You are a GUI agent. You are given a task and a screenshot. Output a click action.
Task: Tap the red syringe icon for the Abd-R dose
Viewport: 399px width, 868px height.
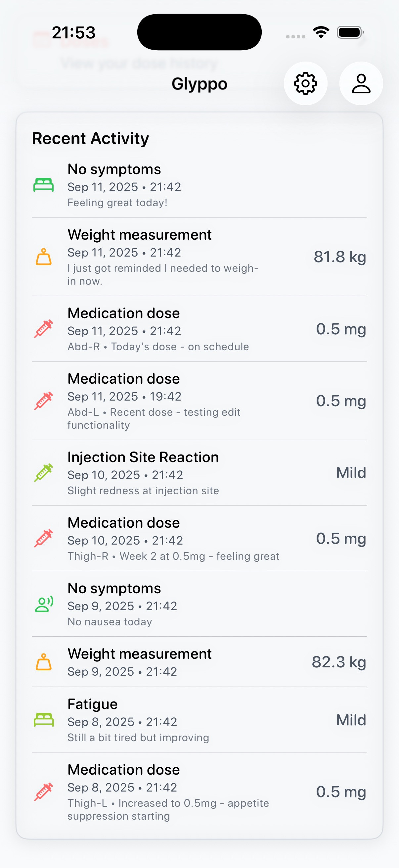[x=43, y=328]
